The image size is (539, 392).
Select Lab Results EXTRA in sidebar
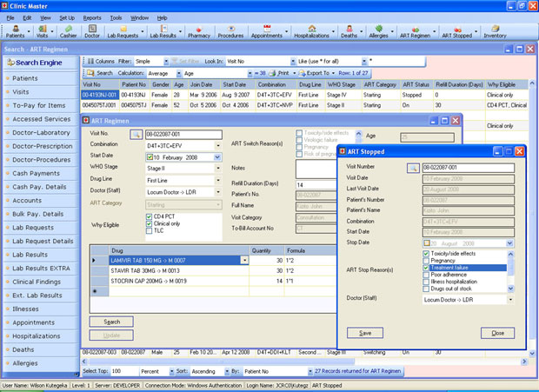41,269
